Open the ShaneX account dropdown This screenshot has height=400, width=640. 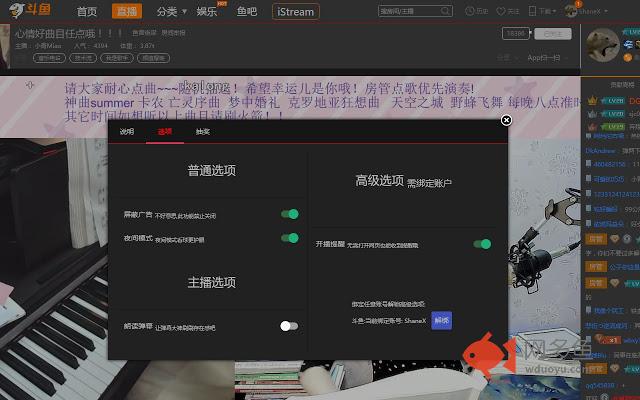coord(592,11)
